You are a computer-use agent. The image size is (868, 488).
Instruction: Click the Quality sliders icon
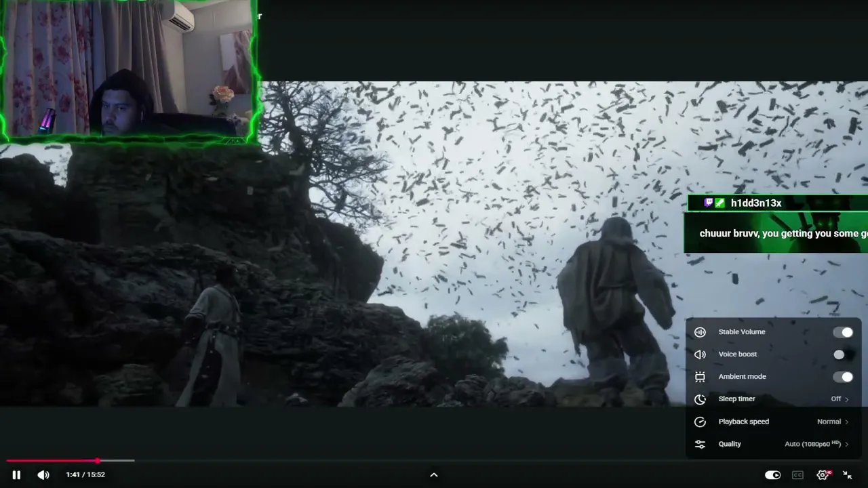point(701,444)
